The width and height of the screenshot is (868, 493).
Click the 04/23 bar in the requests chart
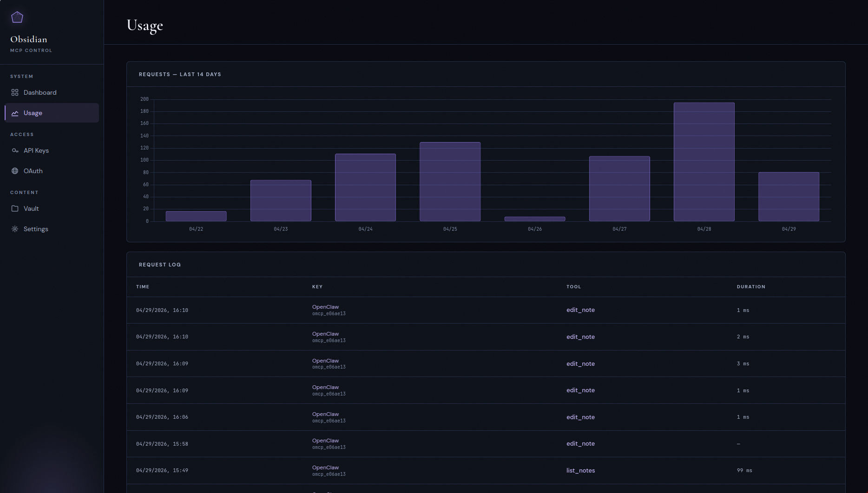[281, 201]
